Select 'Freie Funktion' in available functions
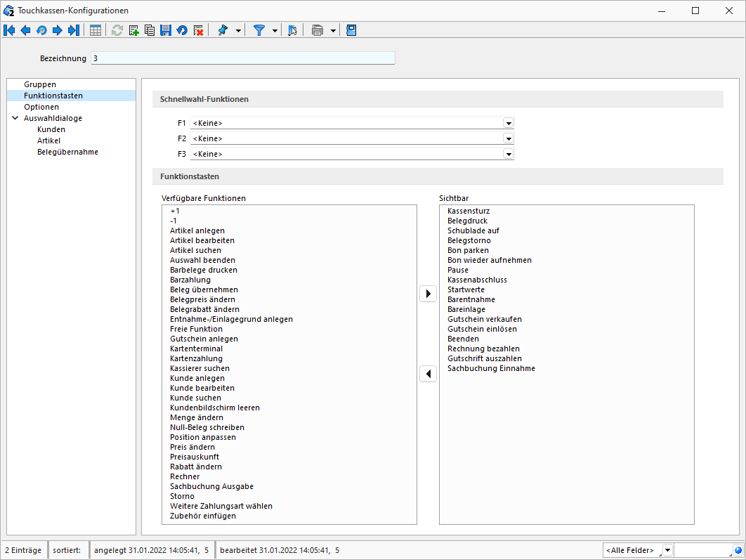746x560 pixels. (196, 330)
